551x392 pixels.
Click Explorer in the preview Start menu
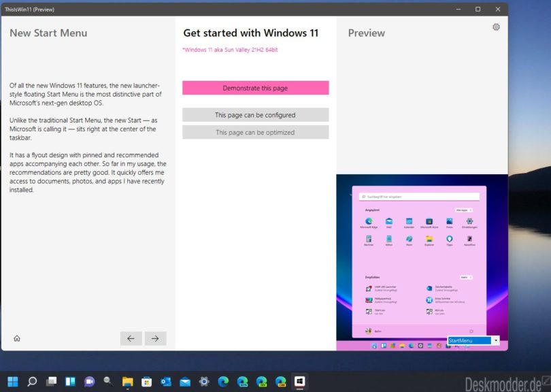tap(428, 240)
